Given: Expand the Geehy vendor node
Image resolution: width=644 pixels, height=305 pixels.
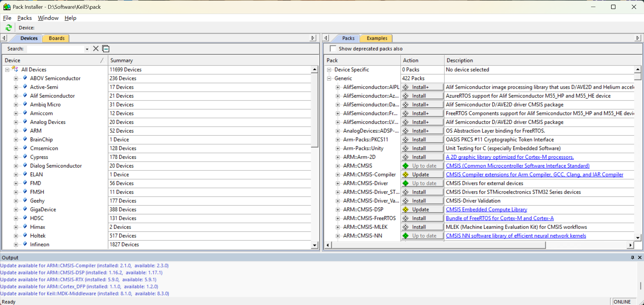Looking at the screenshot, I should [x=16, y=201].
